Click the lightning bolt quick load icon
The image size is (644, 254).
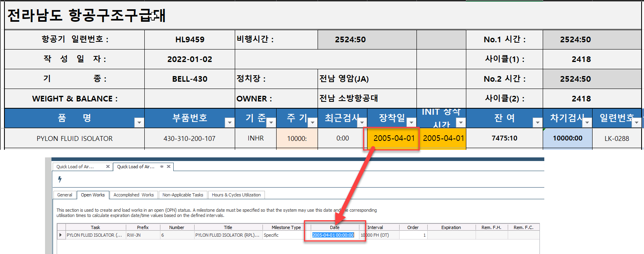point(60,179)
